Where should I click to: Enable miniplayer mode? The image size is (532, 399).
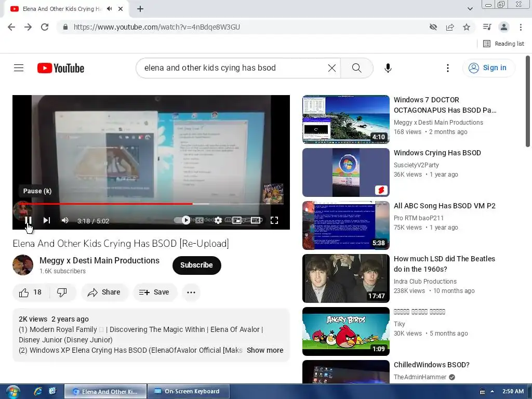coord(237,220)
